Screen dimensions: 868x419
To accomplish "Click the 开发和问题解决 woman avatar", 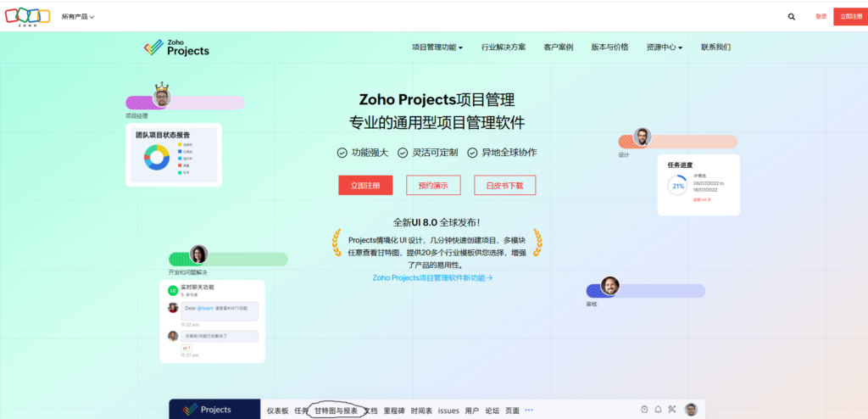I will point(198,254).
